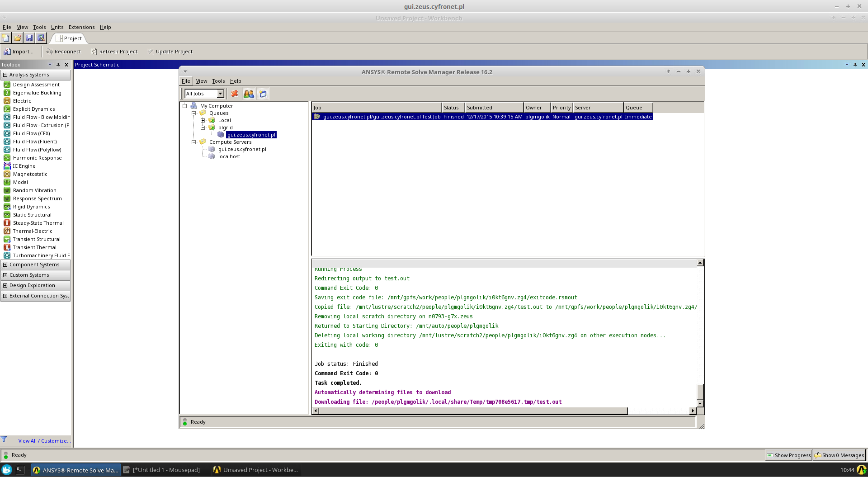Switch to the Project tab
The width and height of the screenshot is (868, 477).
69,38
